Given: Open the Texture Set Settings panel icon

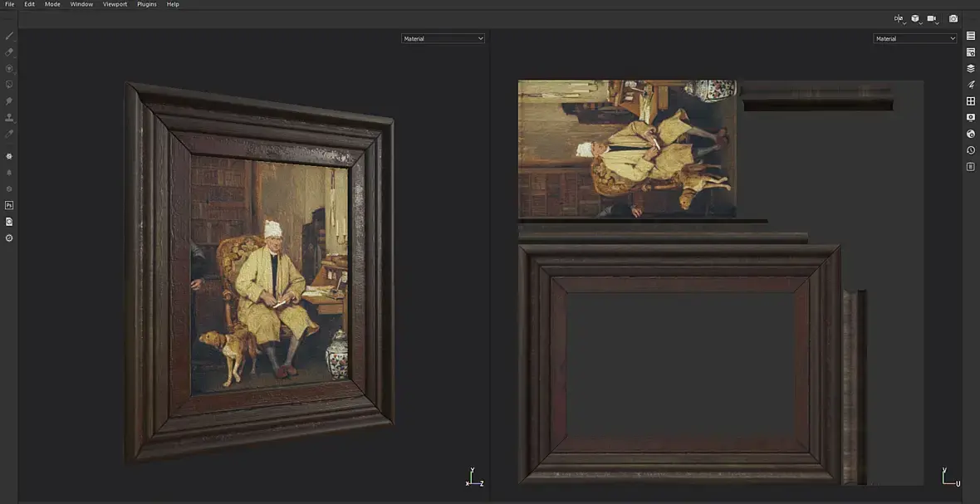Looking at the screenshot, I should tap(971, 52).
